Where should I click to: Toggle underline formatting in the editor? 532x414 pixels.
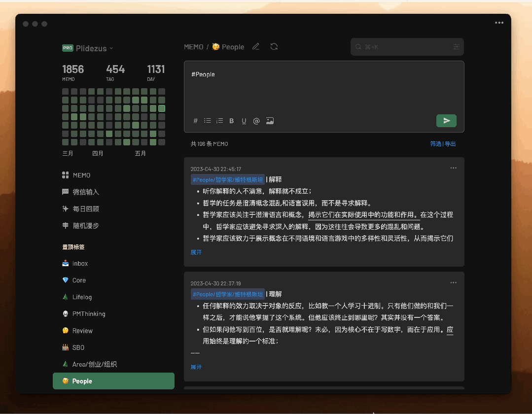point(244,121)
